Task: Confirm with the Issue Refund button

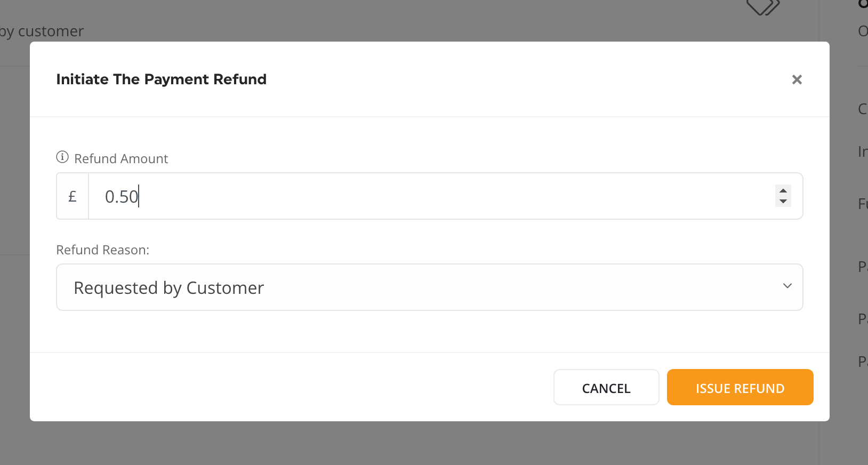Action: [x=740, y=388]
